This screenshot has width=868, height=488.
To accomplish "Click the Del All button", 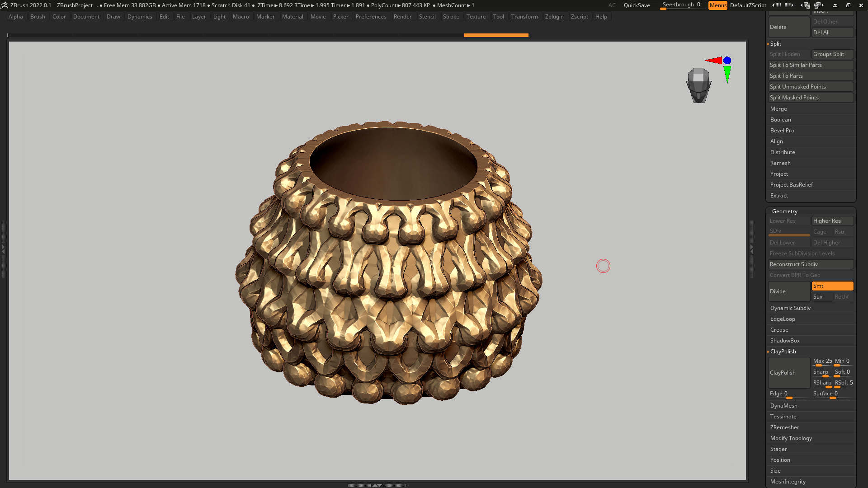I will coord(832,33).
